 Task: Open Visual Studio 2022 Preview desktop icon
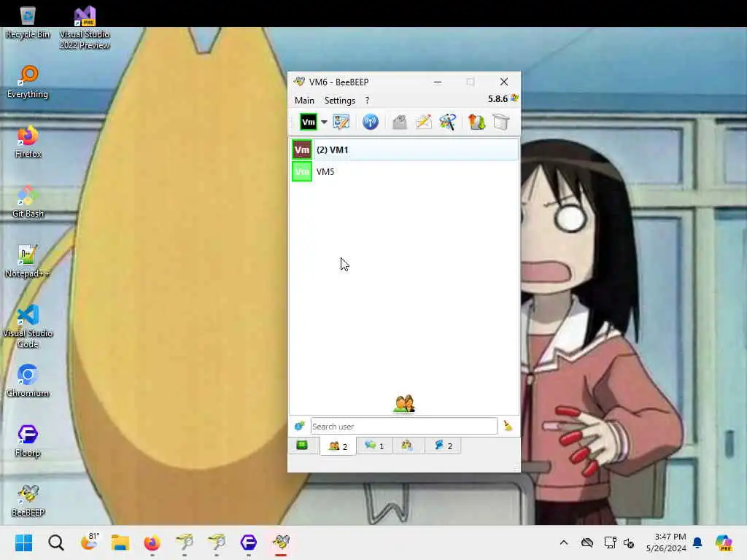(x=85, y=28)
